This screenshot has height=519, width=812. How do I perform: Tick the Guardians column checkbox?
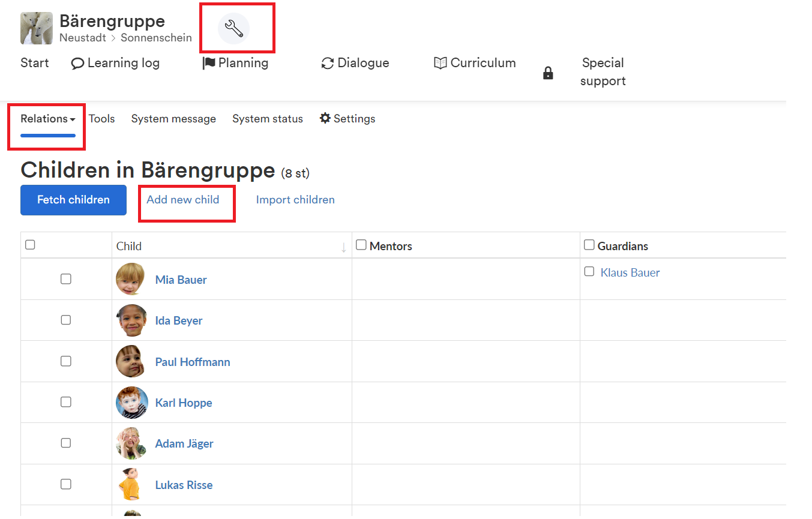[x=589, y=245]
